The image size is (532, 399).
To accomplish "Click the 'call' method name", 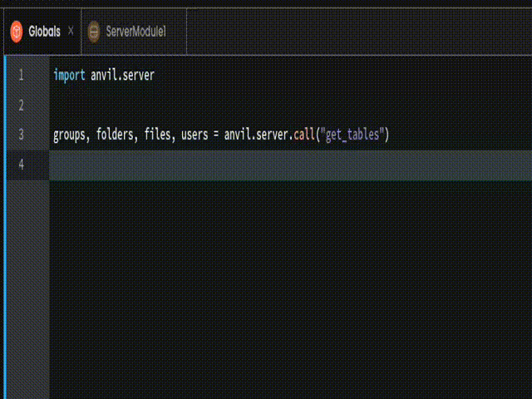I will tap(304, 135).
